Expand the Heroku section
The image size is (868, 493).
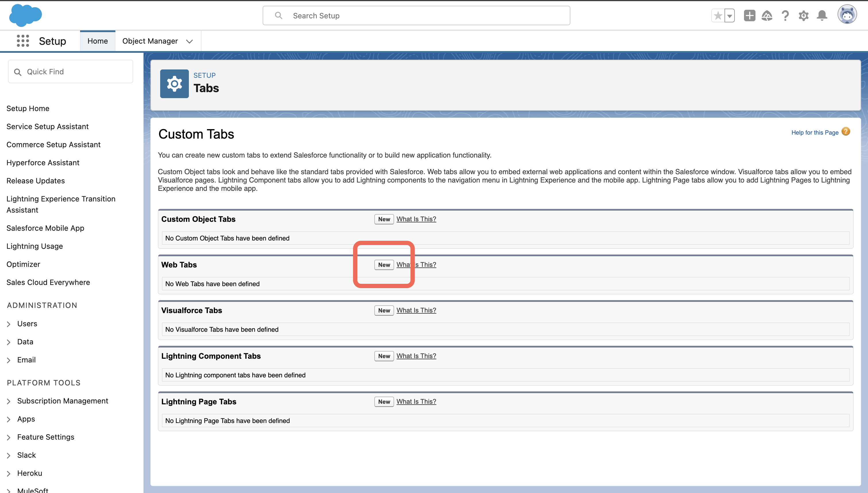pos(9,474)
